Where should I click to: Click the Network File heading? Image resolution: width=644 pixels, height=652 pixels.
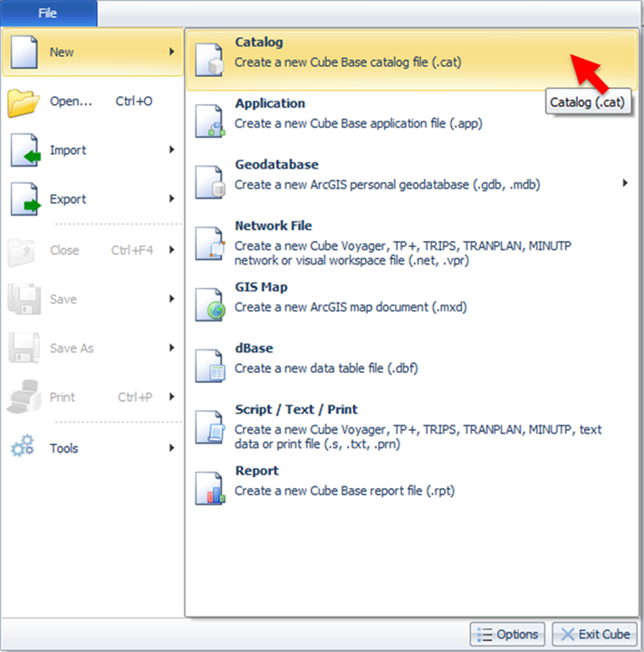click(x=274, y=225)
